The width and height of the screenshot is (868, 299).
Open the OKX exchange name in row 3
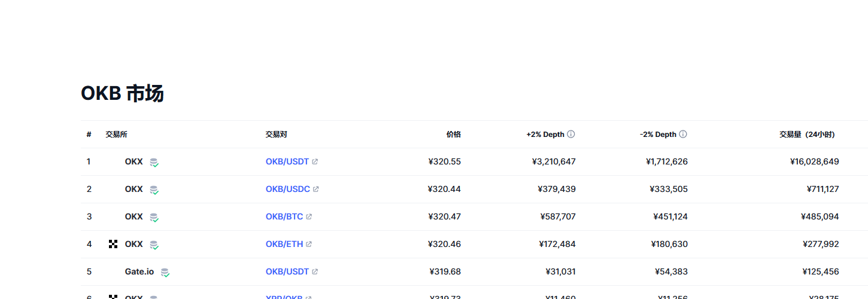pyautogui.click(x=134, y=216)
